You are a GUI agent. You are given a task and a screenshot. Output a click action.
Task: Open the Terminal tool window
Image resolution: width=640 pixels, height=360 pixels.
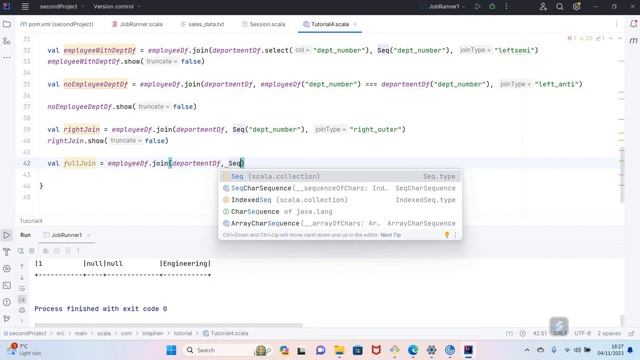point(7,285)
